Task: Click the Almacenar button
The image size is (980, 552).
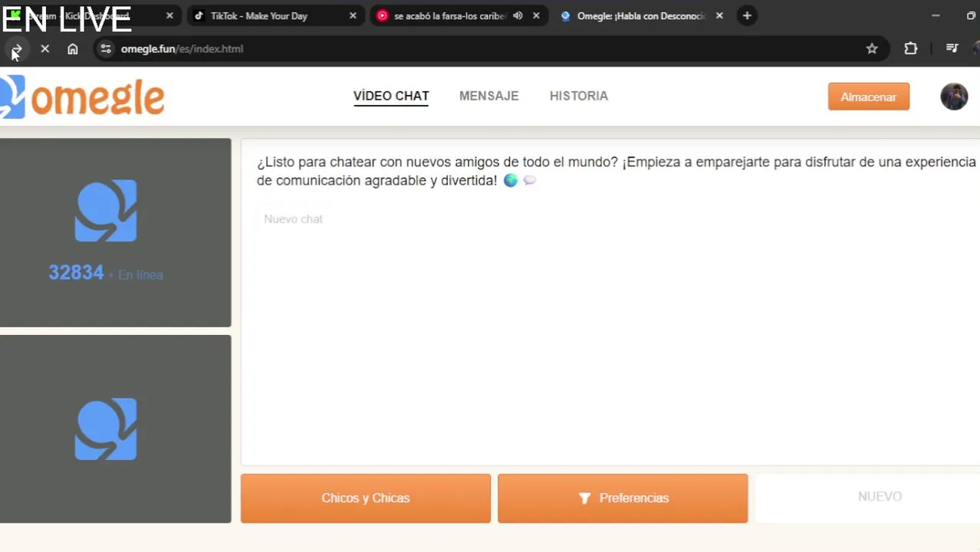Action: pos(869,97)
